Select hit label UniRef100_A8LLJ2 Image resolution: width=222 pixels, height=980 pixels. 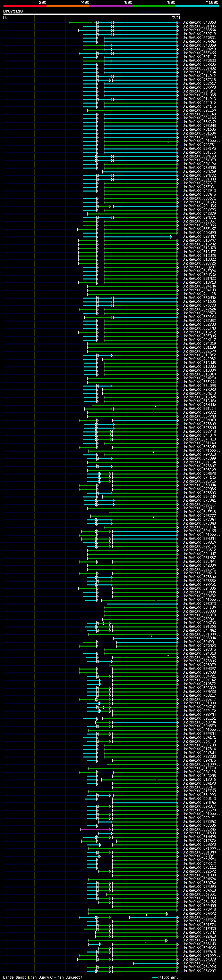pyautogui.click(x=199, y=917)
